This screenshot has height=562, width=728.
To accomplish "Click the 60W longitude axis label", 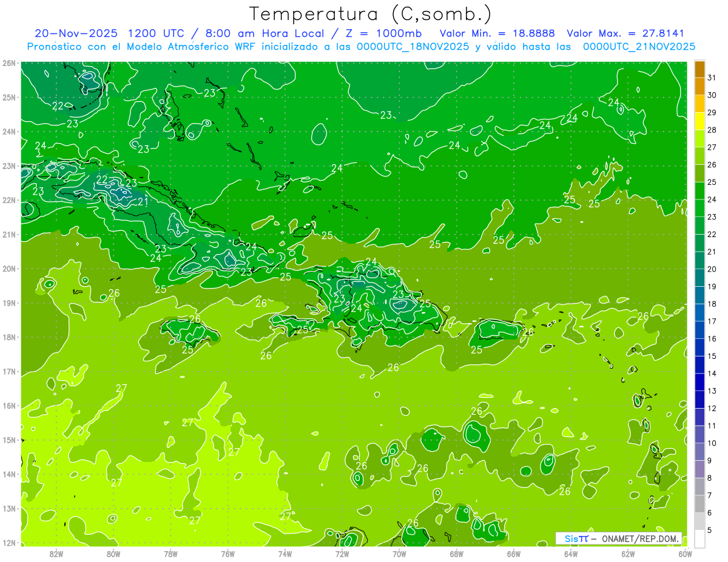I will point(686,554).
